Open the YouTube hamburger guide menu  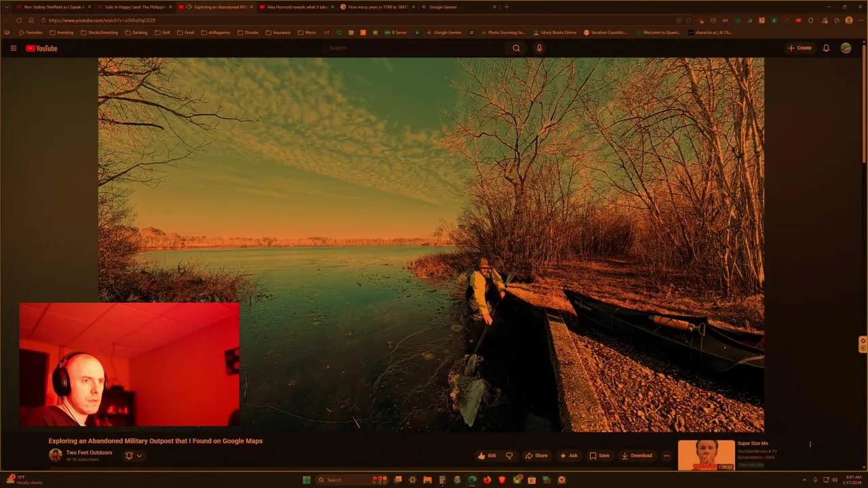coord(13,48)
